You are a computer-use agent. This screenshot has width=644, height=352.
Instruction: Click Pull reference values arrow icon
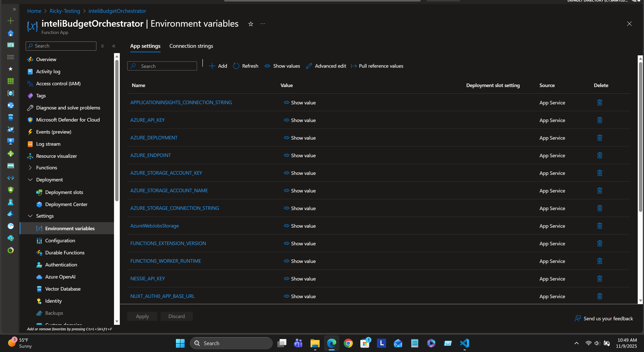[x=354, y=66]
